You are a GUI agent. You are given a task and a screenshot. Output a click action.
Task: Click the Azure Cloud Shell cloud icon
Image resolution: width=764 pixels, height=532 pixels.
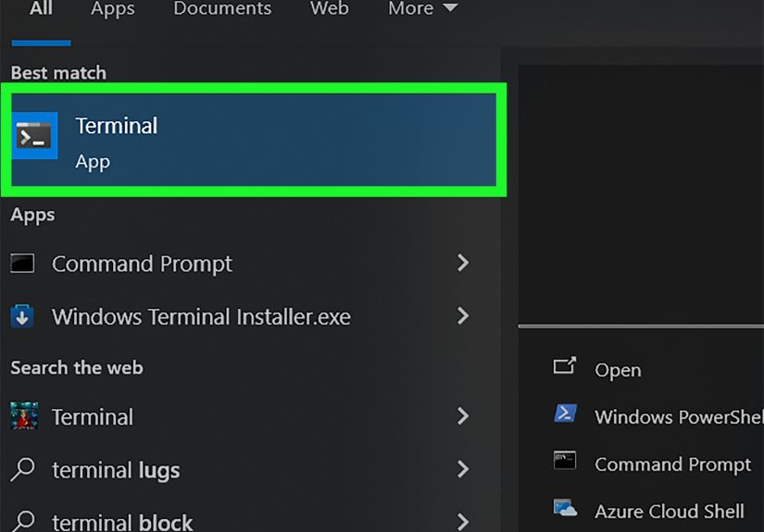pos(565,508)
